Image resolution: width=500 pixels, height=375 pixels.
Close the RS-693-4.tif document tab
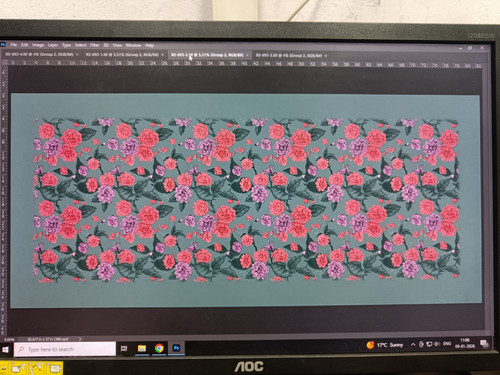(77, 54)
